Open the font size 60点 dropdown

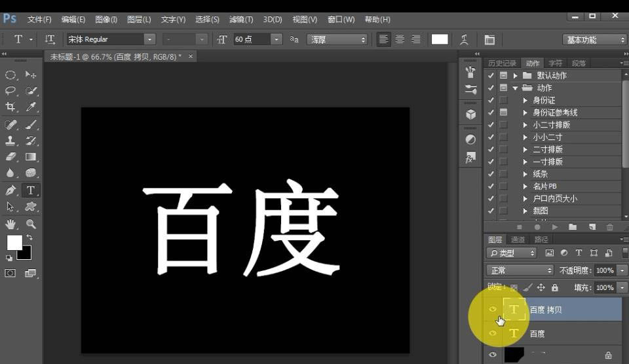tap(276, 39)
